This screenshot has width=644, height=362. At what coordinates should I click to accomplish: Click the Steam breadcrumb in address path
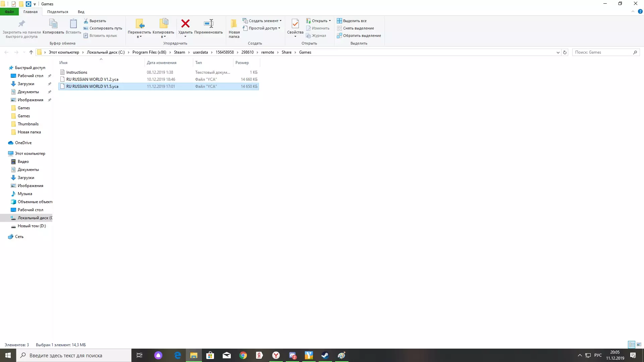(179, 52)
